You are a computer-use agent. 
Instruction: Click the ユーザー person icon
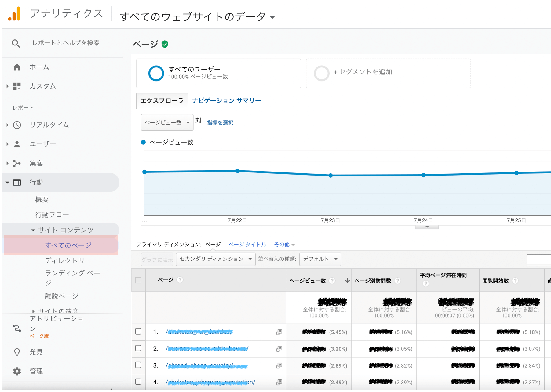[x=17, y=144]
